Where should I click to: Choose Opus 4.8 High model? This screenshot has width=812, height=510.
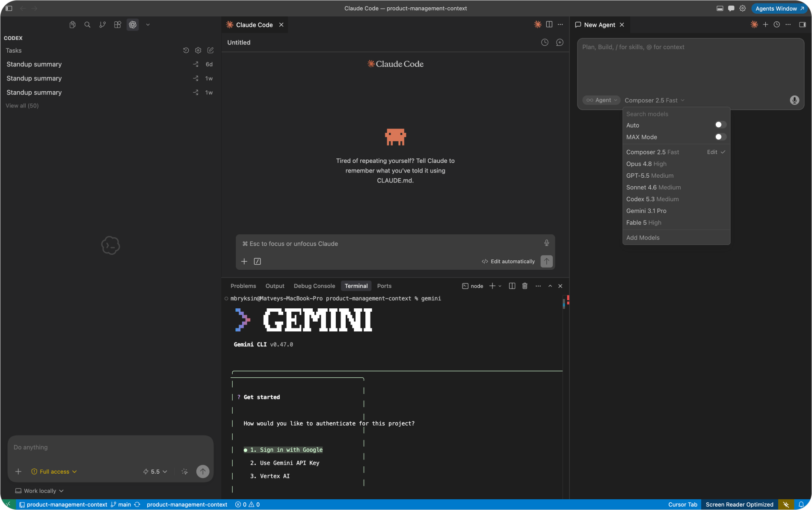coord(676,164)
